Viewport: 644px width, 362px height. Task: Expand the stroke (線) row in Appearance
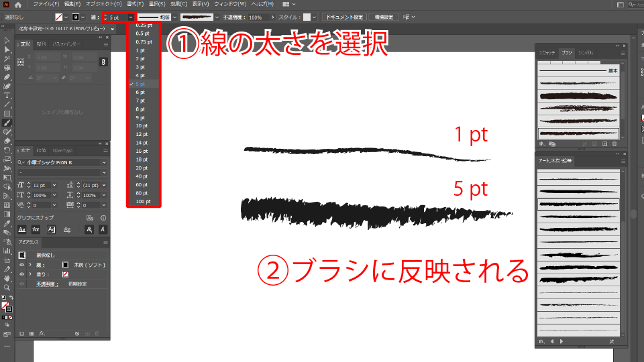coord(30,265)
